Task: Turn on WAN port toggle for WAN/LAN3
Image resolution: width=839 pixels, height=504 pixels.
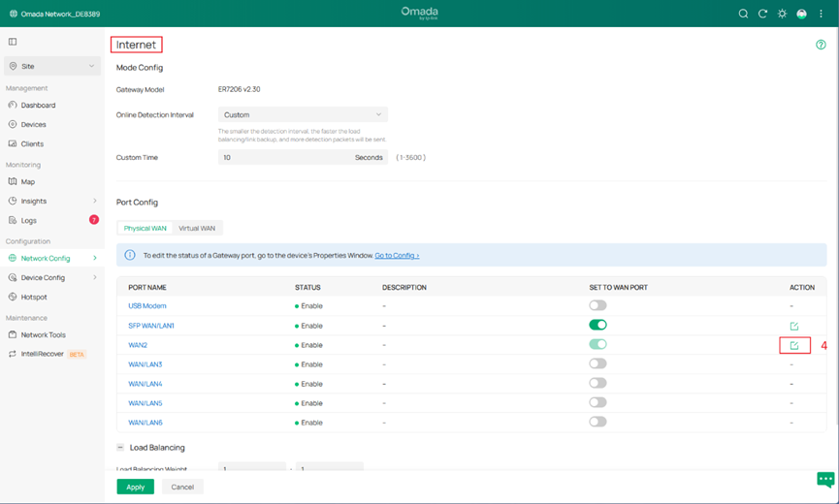Action: 597,364
